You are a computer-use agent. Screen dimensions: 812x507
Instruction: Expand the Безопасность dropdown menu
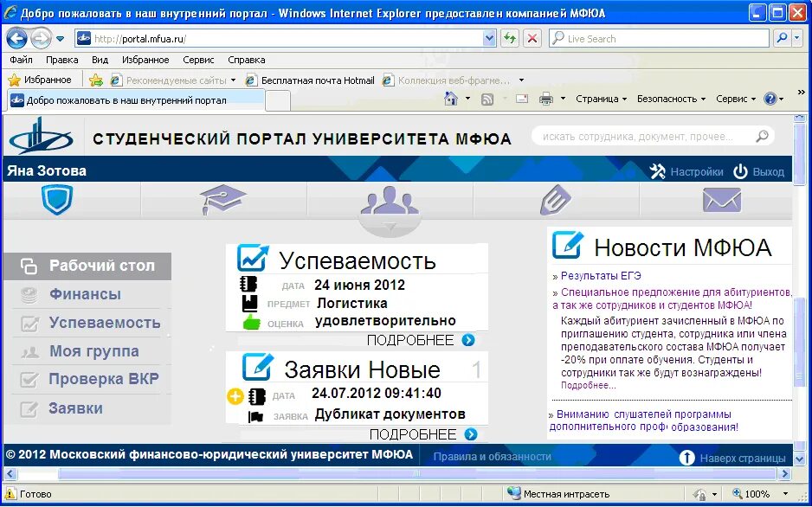pyautogui.click(x=671, y=99)
